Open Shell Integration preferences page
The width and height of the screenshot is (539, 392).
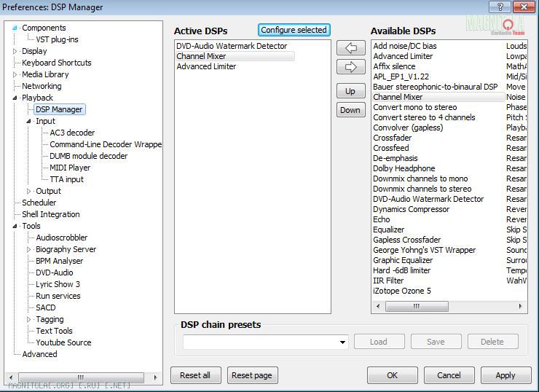pos(51,214)
